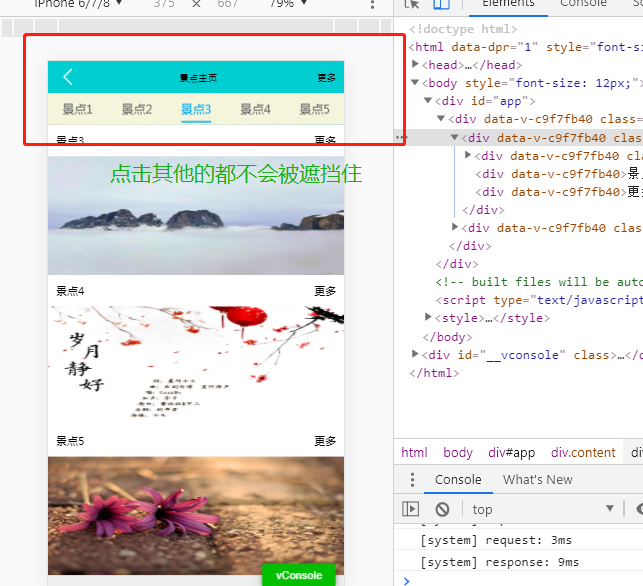This screenshot has height=586, width=643.
Task: Click body in the breadcrumb bar
Action: tap(458, 452)
